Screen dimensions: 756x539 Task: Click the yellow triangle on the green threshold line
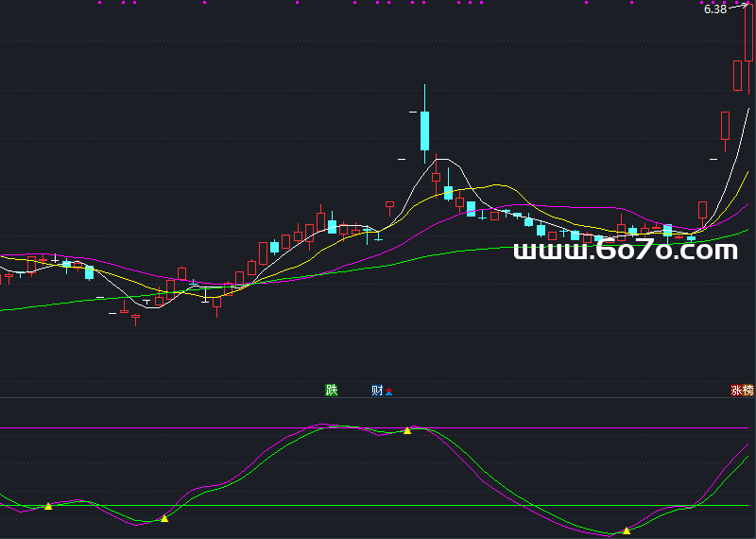point(48,506)
